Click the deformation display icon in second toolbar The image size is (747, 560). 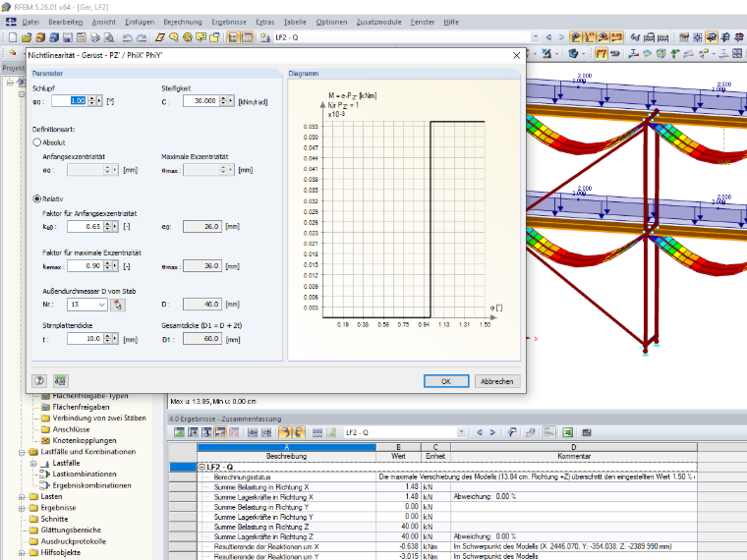[602, 53]
